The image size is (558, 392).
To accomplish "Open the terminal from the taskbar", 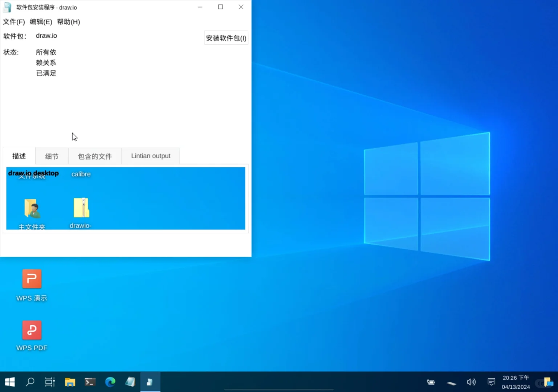I will [90, 382].
